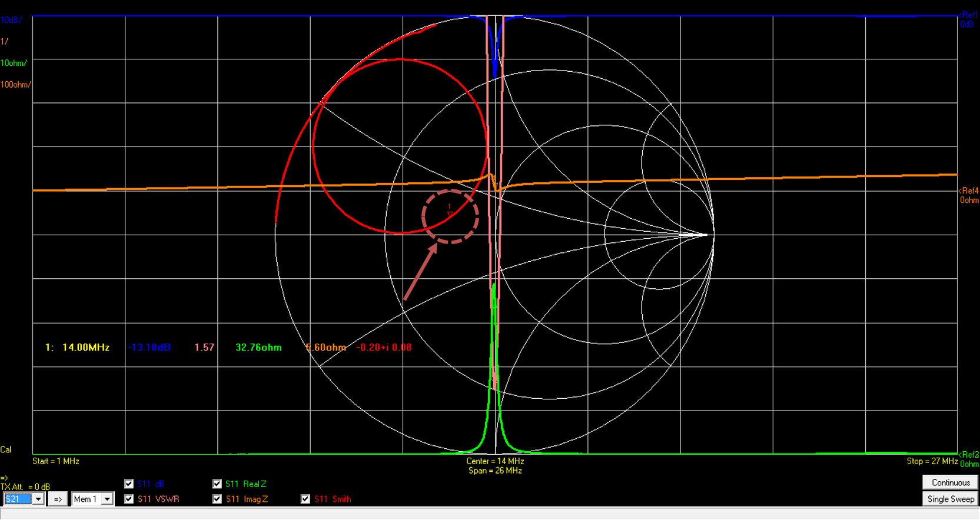Click the Center = 14 MHz label
The height and width of the screenshot is (520, 980).
coord(495,461)
